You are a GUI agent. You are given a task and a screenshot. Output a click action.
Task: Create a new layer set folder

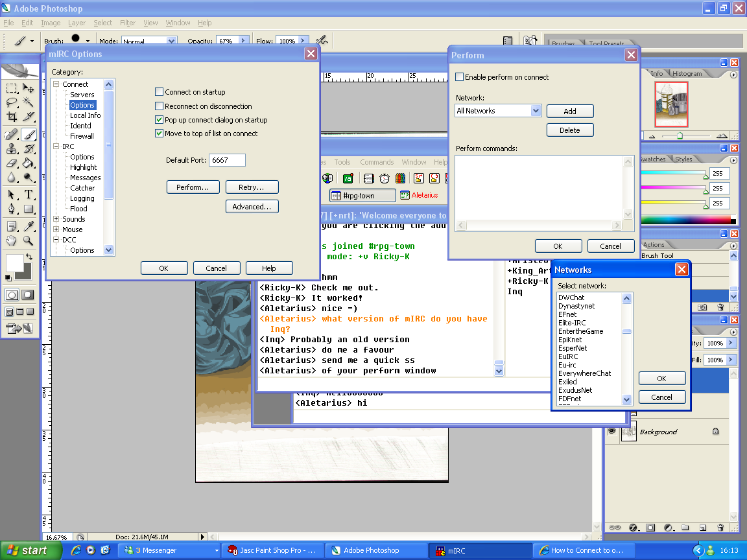[x=685, y=528]
